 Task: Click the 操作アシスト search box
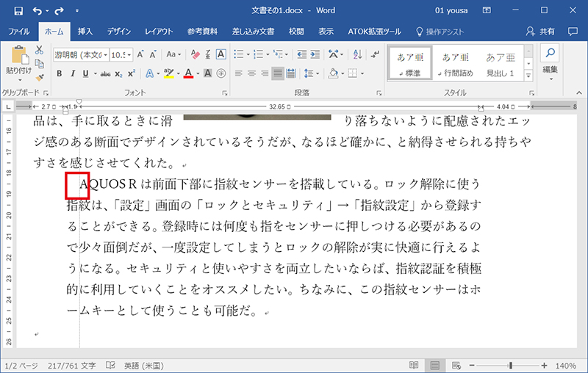[x=440, y=32]
